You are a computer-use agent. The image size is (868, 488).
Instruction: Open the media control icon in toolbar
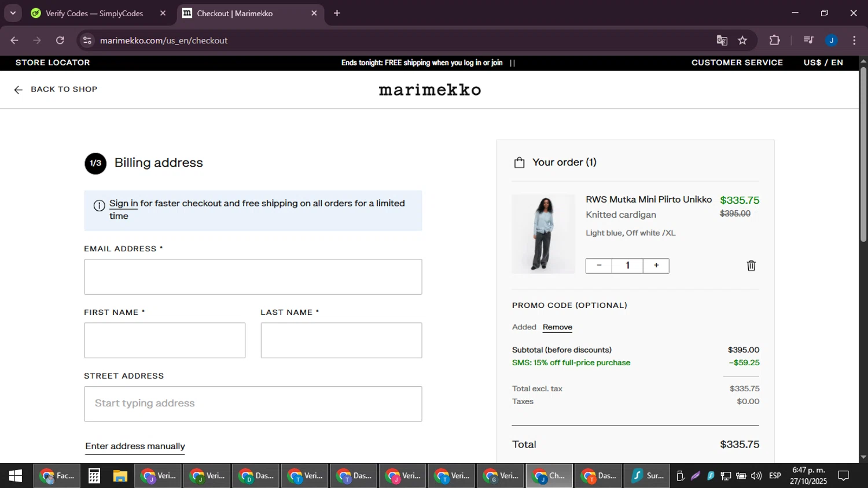pos(808,40)
